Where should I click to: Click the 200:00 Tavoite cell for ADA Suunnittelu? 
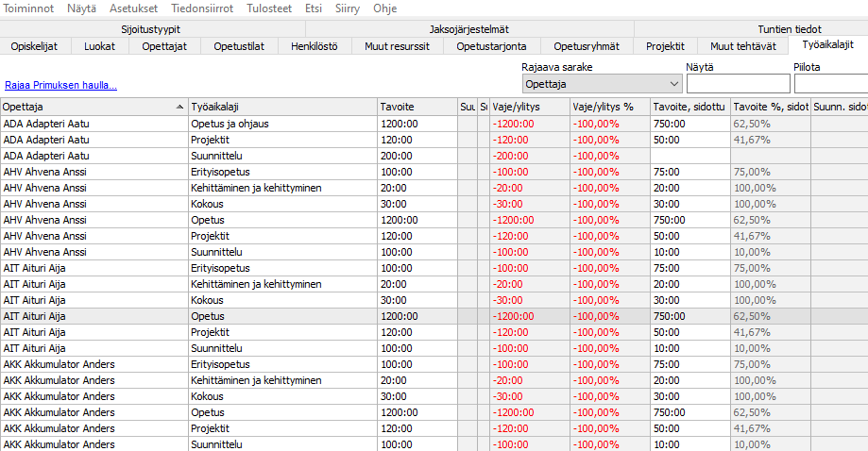pyautogui.click(x=417, y=156)
